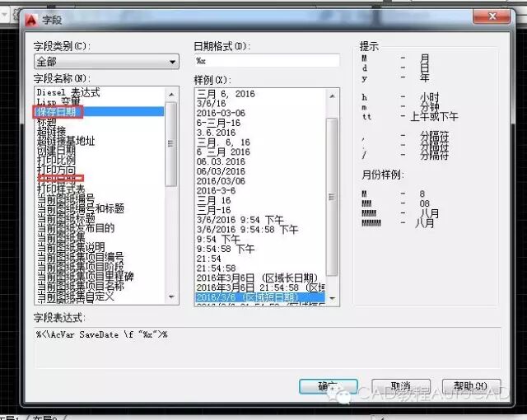Choose sample '3/6/16'

212,103
